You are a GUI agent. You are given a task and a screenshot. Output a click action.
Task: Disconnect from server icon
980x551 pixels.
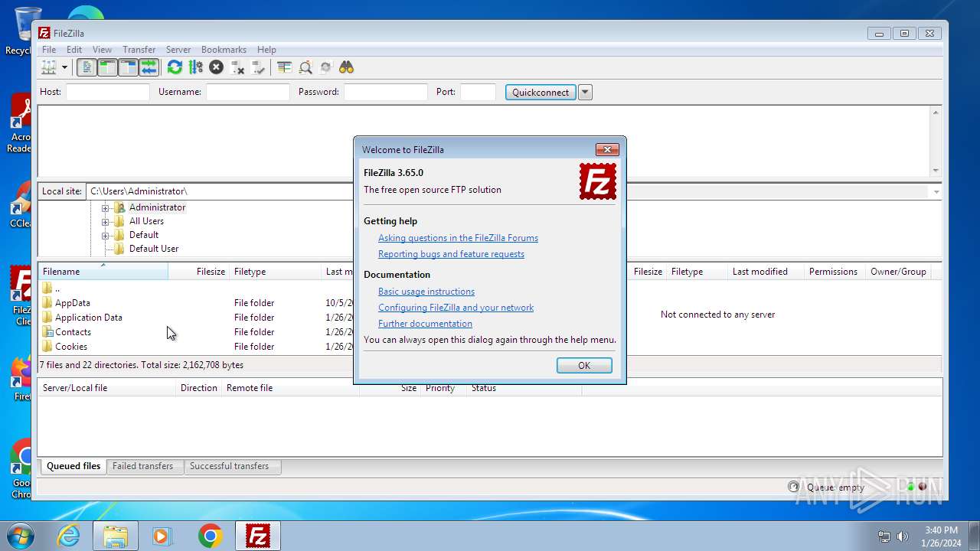point(237,67)
